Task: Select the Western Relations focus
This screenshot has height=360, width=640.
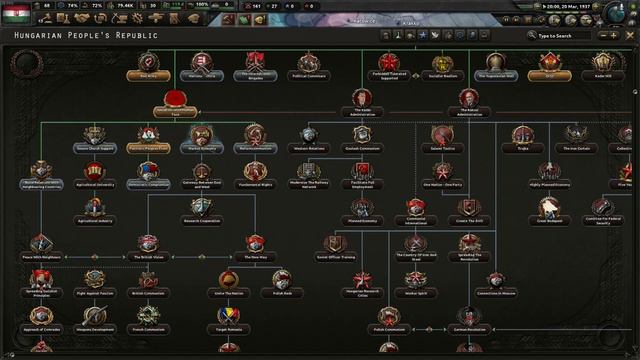Action: pos(309,140)
